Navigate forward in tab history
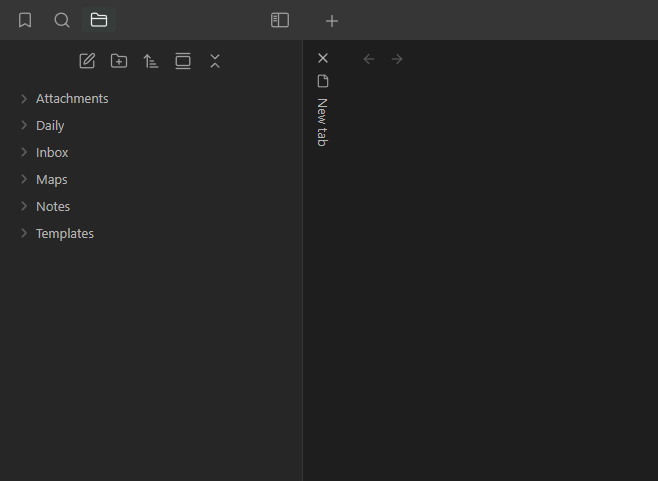The width and height of the screenshot is (658, 481). (x=397, y=59)
